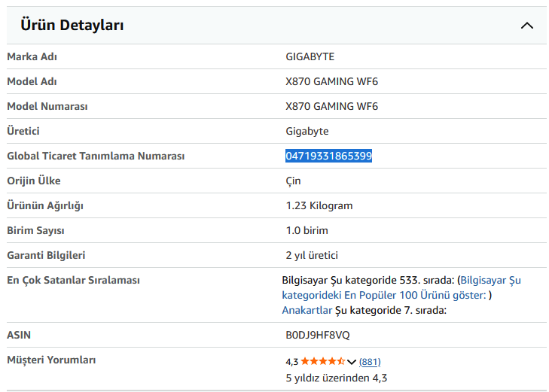
Task: Click the Ürünün Ağırlığı label
Action: point(45,205)
